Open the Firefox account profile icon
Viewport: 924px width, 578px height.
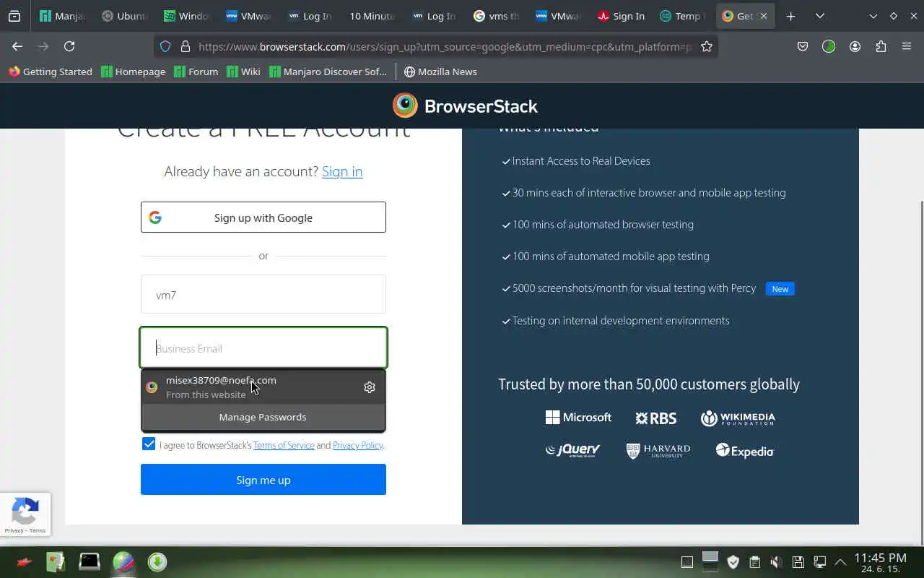pyautogui.click(x=855, y=46)
